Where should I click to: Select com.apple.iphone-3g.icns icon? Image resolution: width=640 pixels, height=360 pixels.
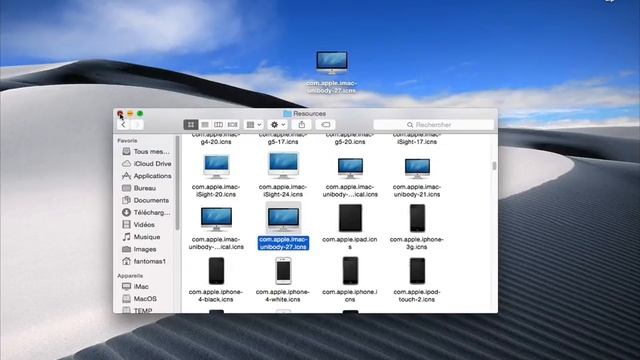click(417, 218)
